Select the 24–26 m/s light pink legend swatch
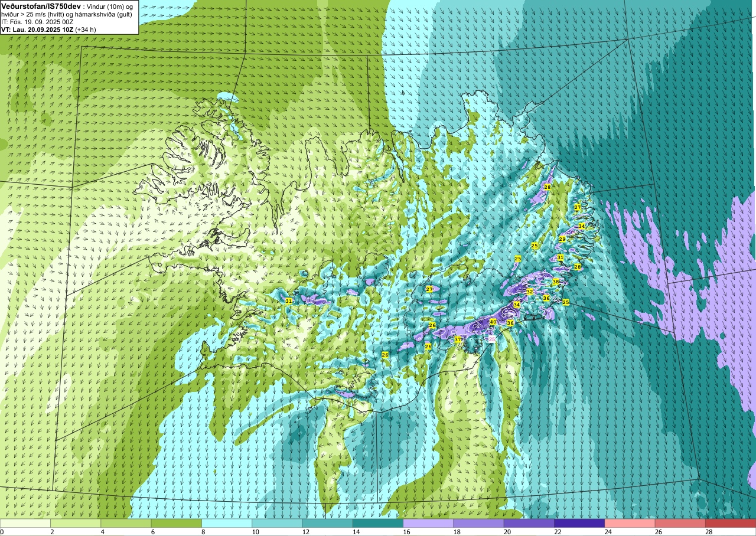Image resolution: width=756 pixels, height=536 pixels. (630, 523)
